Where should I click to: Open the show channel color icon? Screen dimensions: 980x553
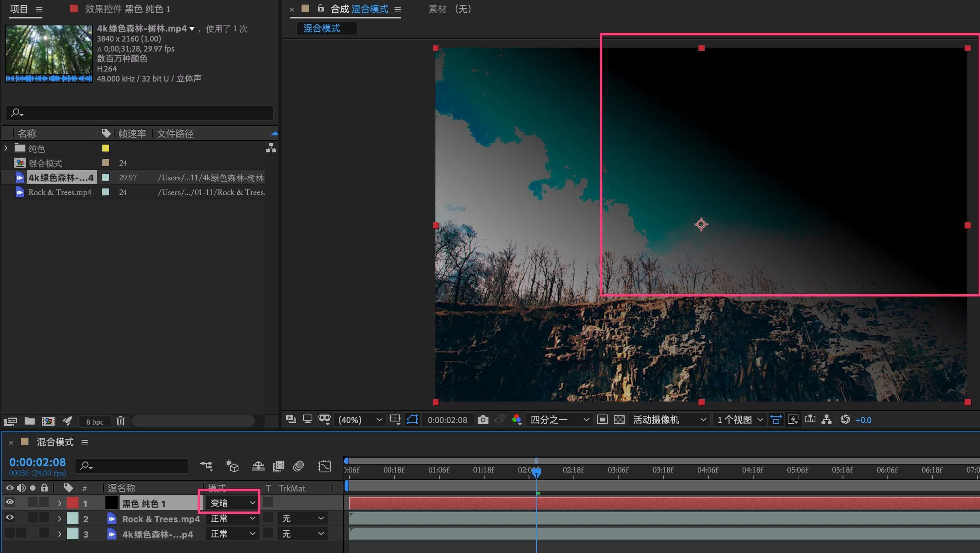point(517,420)
